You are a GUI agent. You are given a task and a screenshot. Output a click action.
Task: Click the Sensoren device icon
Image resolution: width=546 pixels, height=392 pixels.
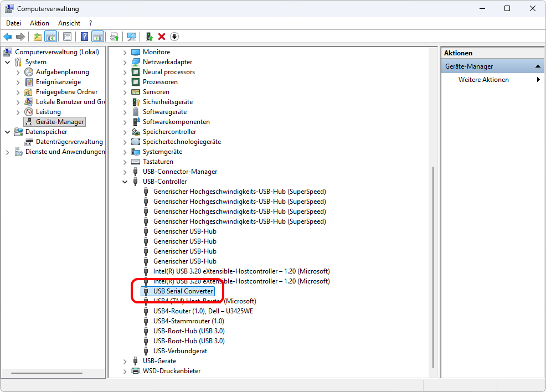click(136, 92)
